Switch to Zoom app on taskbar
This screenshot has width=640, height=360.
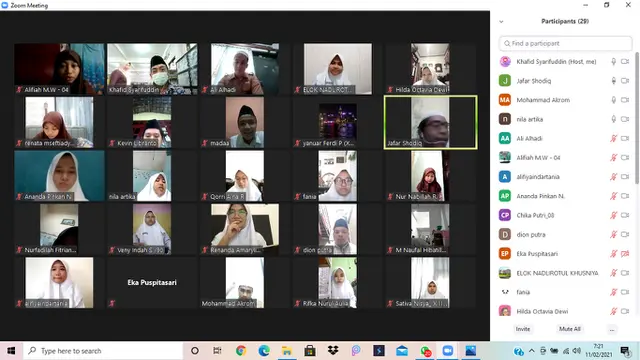[448, 351]
